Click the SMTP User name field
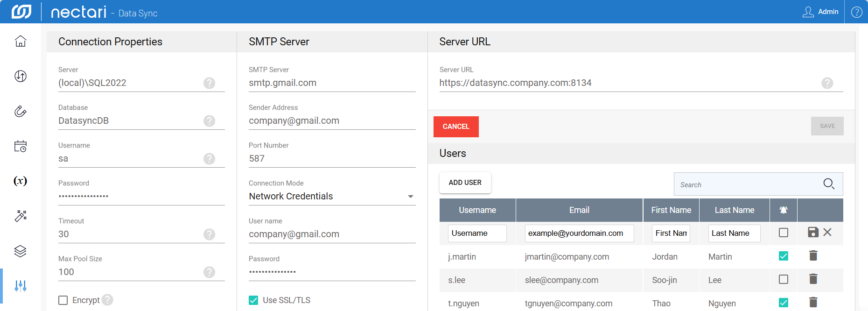The width and height of the screenshot is (868, 311). pos(332,234)
